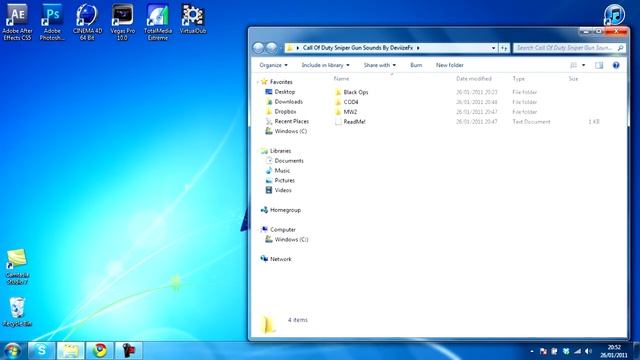Click the Forward navigation arrow in Explorer
The image size is (640, 360).
[271, 48]
